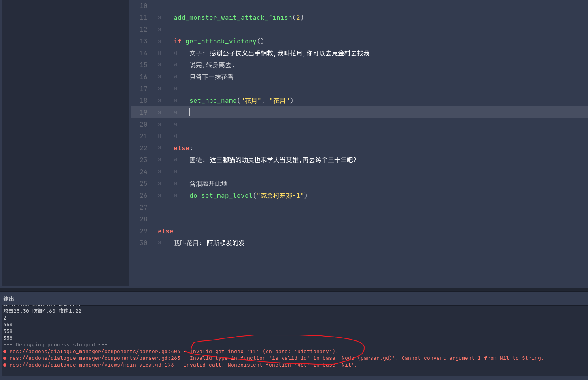Click the 'else' keyword on line 29
This screenshot has height=380, width=588.
tap(165, 231)
